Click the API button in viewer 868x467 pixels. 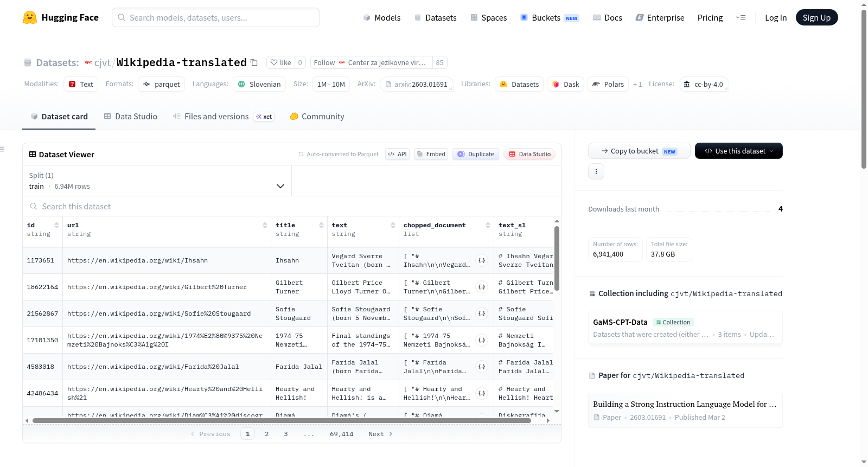point(397,154)
